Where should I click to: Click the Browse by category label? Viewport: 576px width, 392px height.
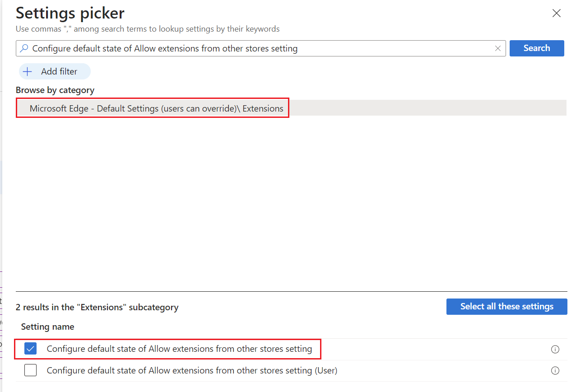[55, 90]
